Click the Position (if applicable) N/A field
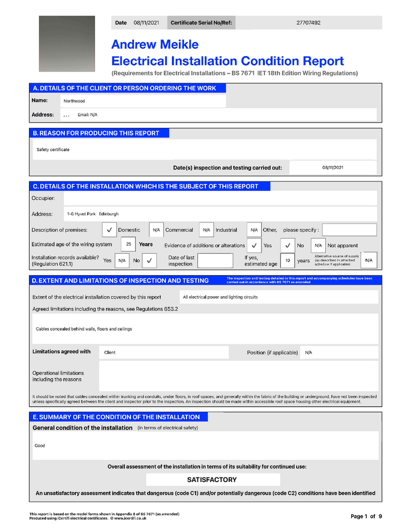 point(339,353)
